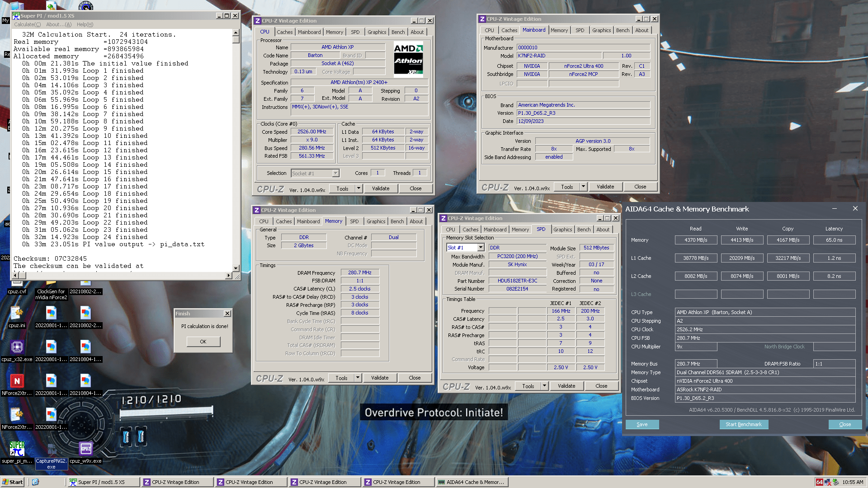Switch to Bench tab in CPU-Z CPU window
Screen dimensions: 868x488
point(398,32)
